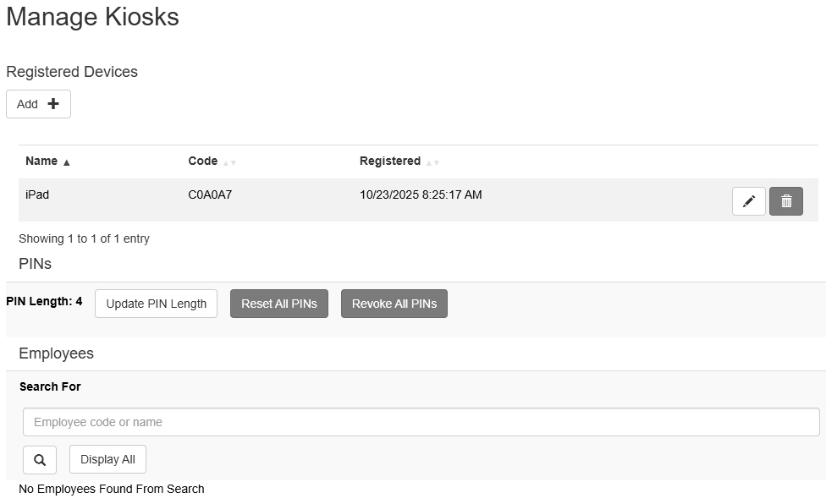
Task: Click the Employees section heading
Action: (x=56, y=353)
